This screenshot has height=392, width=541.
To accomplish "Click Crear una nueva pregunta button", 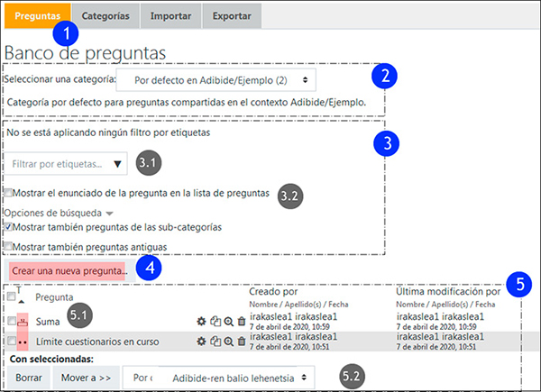I will coord(69,269).
